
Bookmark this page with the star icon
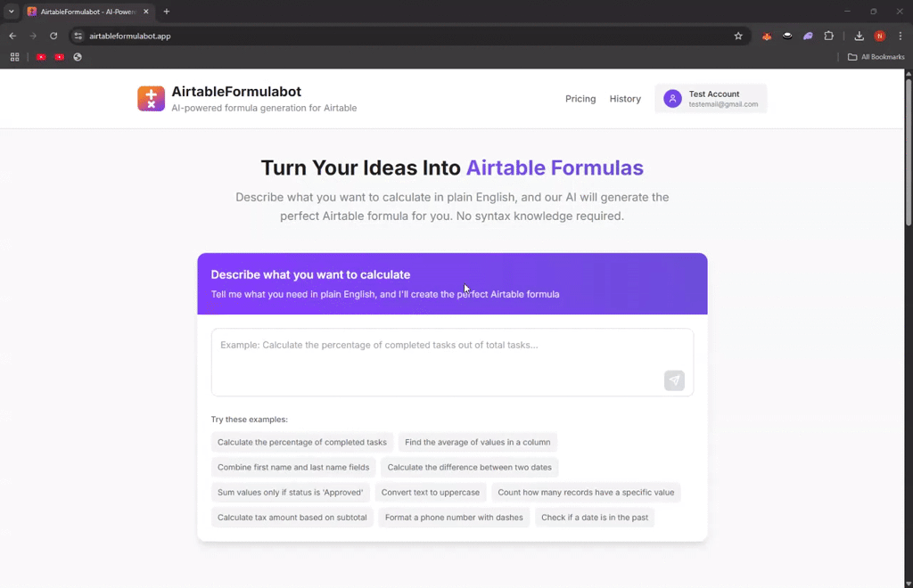coord(738,36)
